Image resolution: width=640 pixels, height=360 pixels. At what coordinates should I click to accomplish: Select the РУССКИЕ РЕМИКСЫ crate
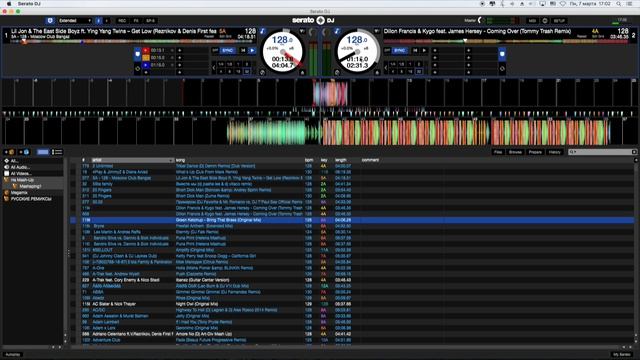click(31, 199)
